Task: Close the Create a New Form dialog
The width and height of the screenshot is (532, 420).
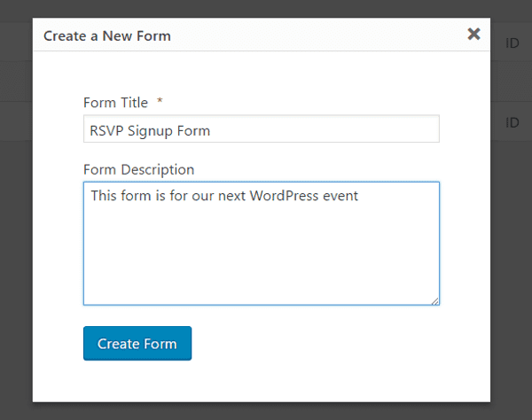Action: 473,35
